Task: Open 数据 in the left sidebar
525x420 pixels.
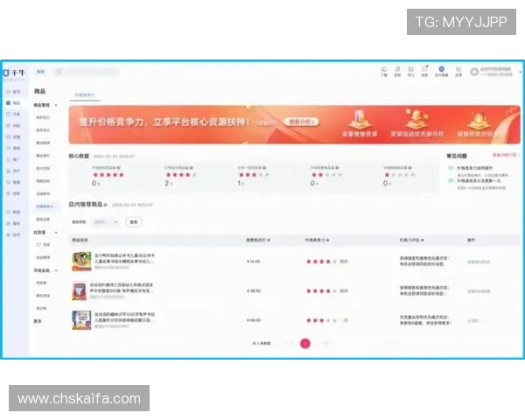Action: tap(13, 212)
